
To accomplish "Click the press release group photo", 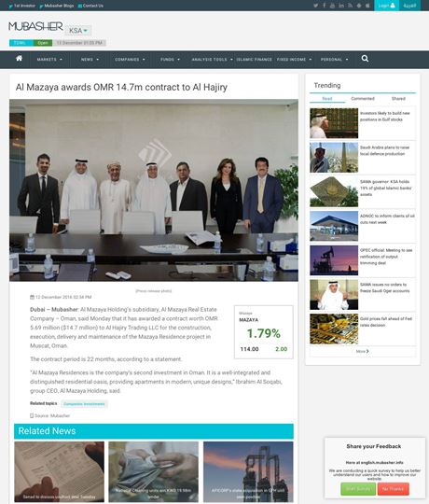I will pos(154,190).
